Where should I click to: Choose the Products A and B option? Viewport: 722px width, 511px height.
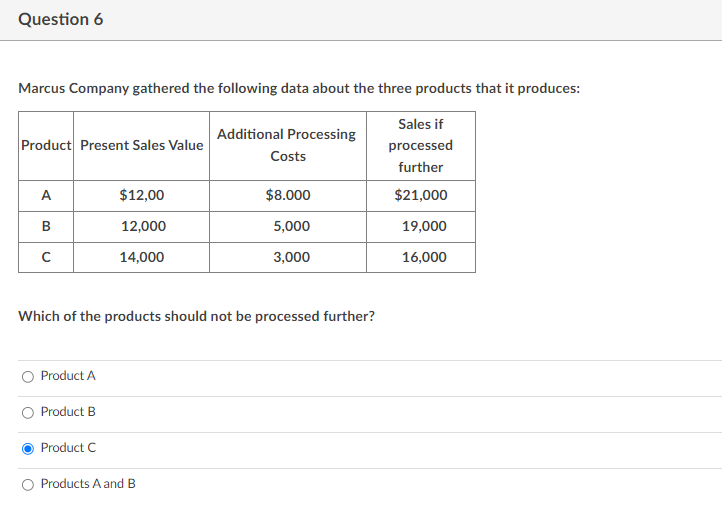(28, 484)
